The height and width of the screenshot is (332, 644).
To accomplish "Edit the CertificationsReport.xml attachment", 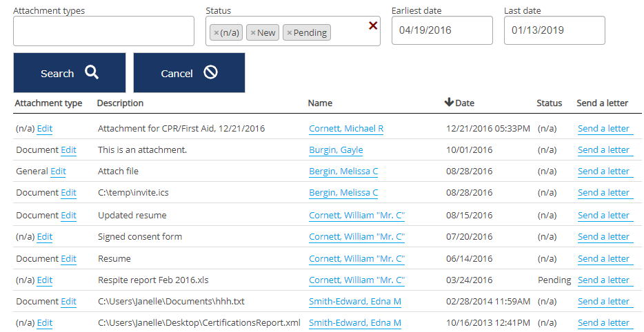I will [x=45, y=323].
